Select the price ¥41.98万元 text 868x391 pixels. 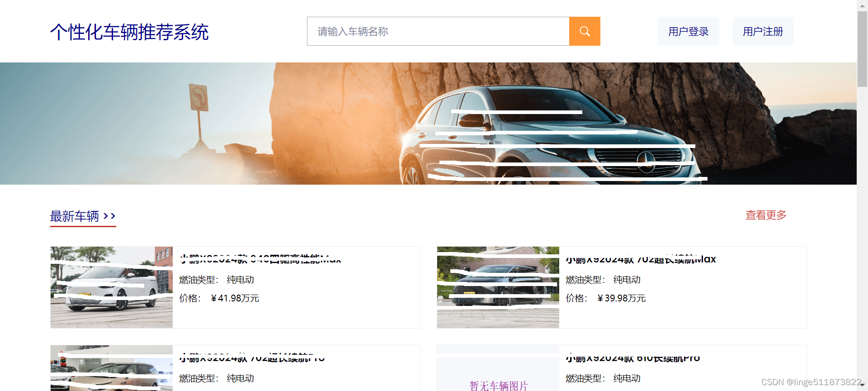coord(235,298)
